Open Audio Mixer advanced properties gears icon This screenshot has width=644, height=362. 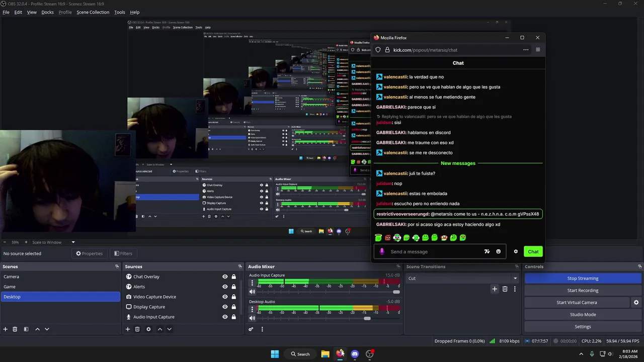pyautogui.click(x=251, y=329)
